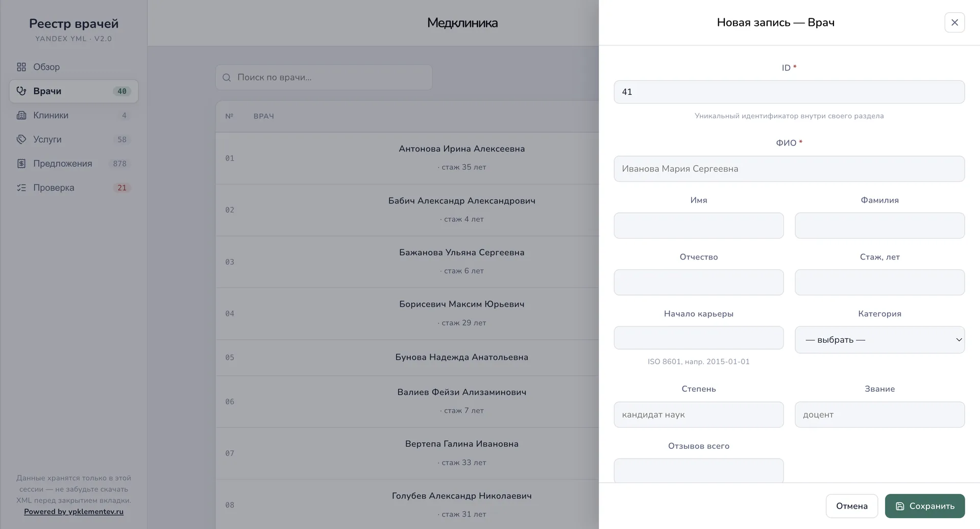This screenshot has height=529, width=980.
Task: Open the Категория dropdown
Action: point(879,340)
